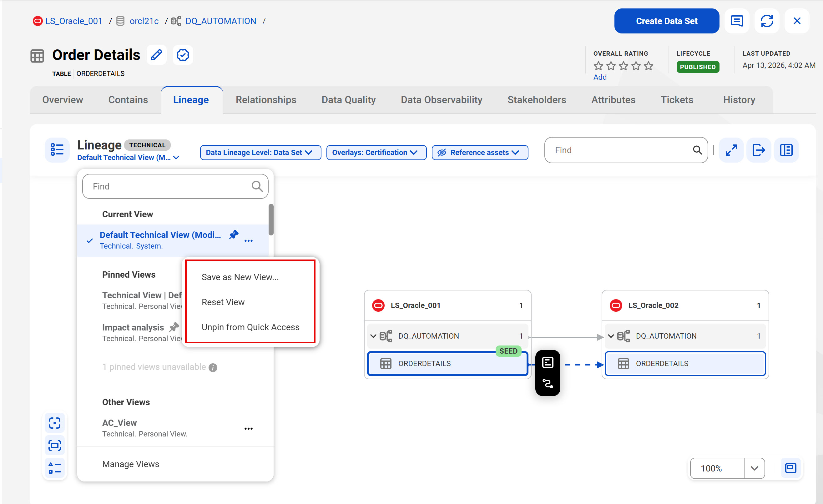
Task: Open the Tickets tab
Action: pos(677,99)
